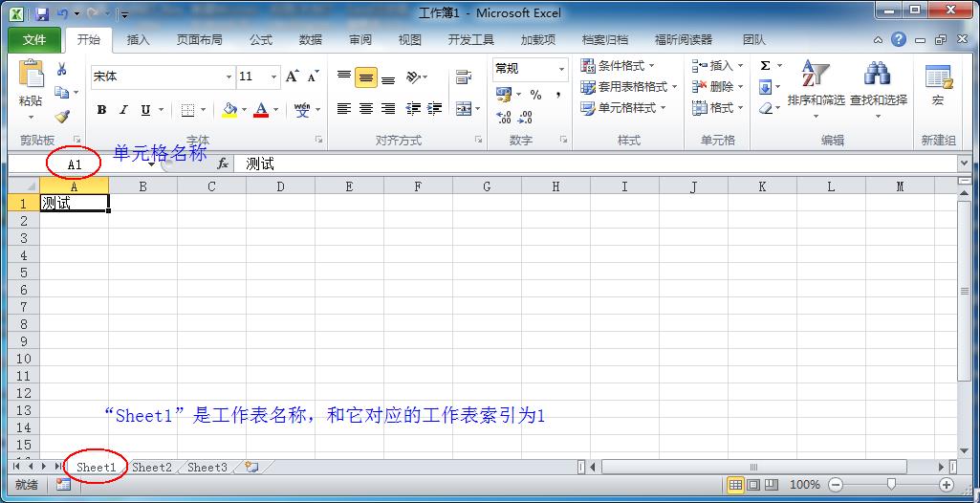
Task: Align text right
Action: [x=388, y=109]
